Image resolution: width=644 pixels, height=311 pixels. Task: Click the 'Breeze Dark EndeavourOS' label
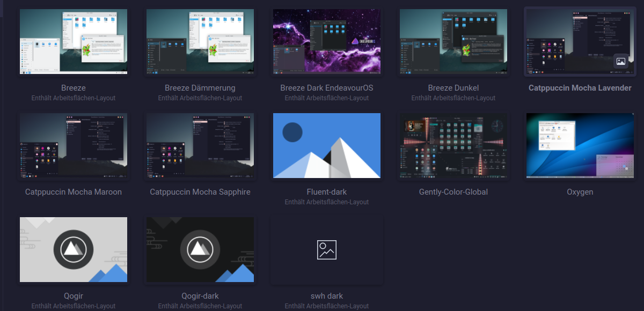(x=327, y=88)
